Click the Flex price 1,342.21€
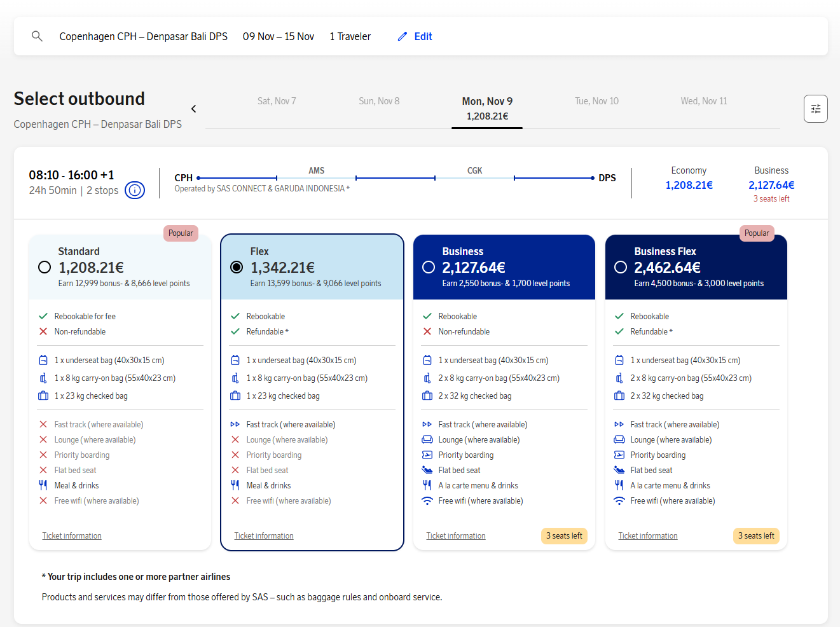Image resolution: width=840 pixels, height=627 pixels. tap(282, 268)
